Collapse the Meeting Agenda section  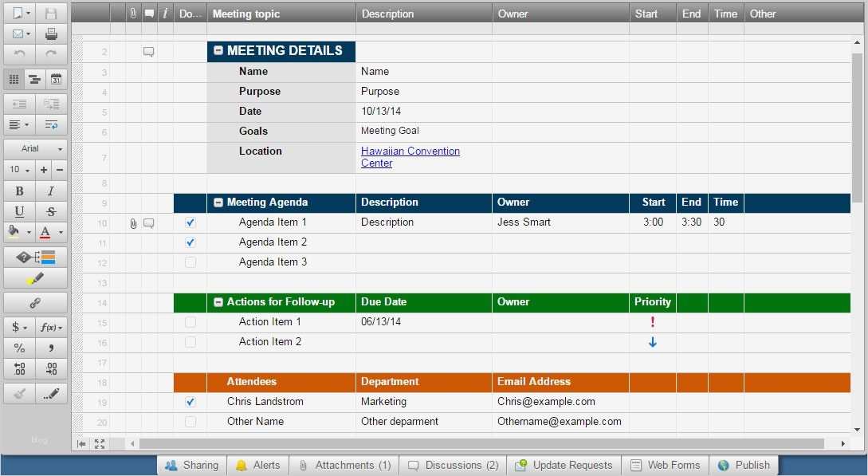[218, 203]
